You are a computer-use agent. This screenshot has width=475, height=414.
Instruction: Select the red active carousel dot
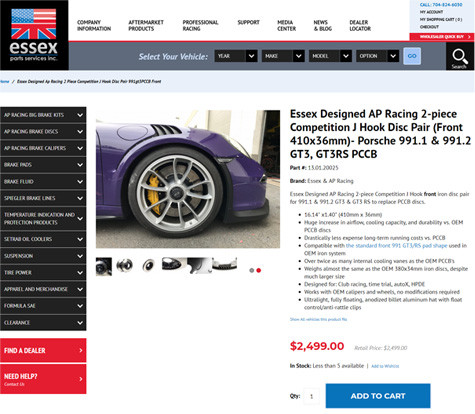tap(259, 270)
